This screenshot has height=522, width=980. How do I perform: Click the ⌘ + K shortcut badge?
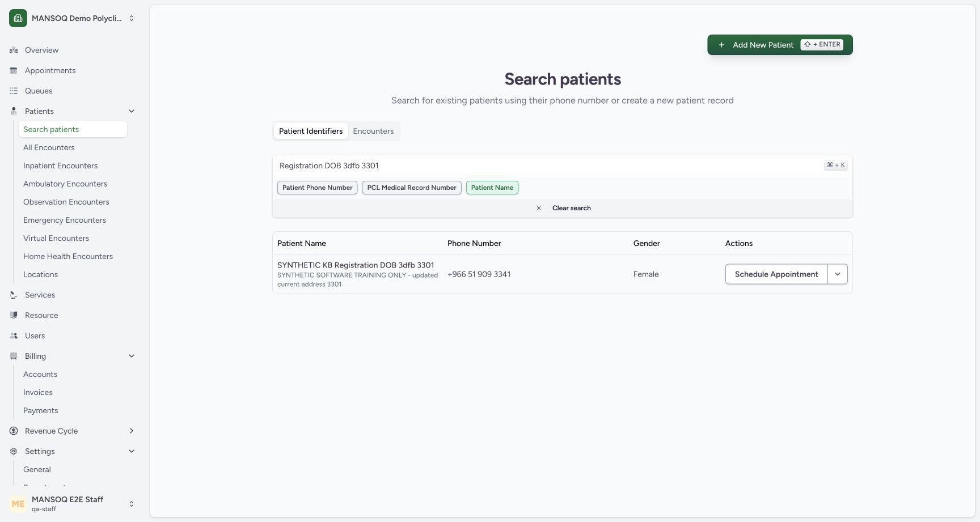click(836, 165)
